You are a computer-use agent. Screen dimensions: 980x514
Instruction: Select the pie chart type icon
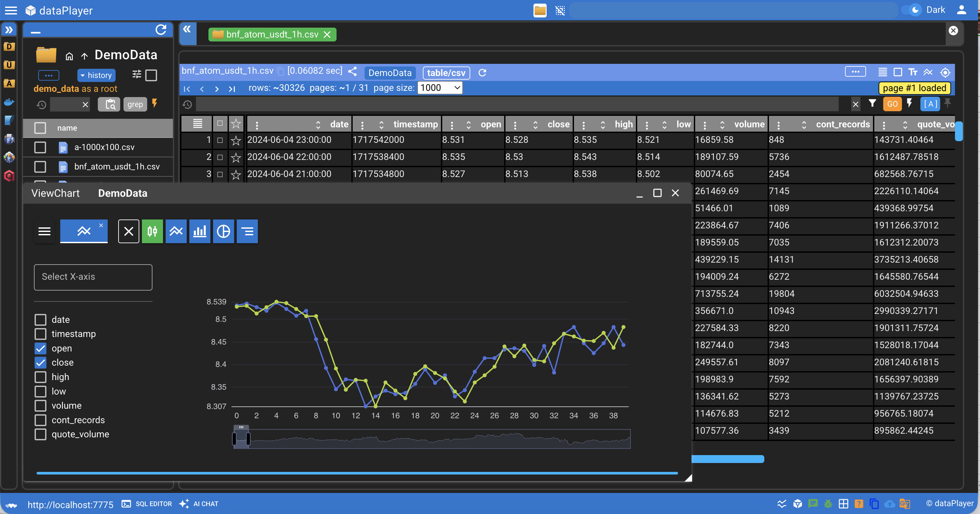[223, 231]
